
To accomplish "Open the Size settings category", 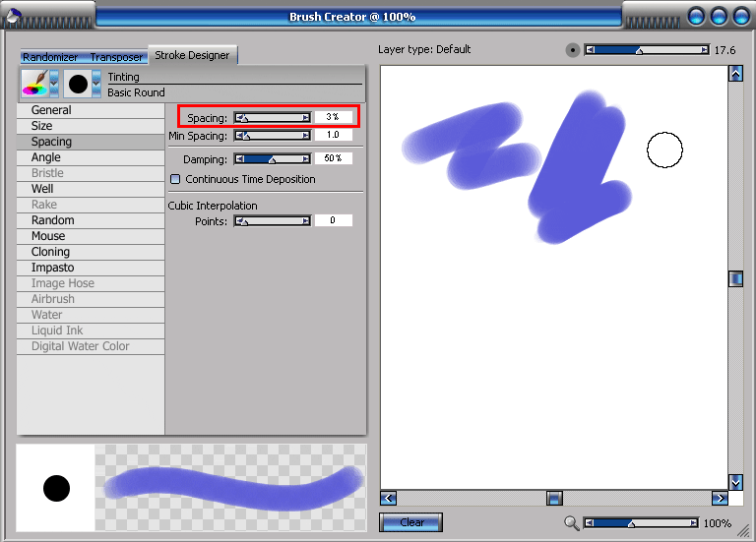I will 91,126.
